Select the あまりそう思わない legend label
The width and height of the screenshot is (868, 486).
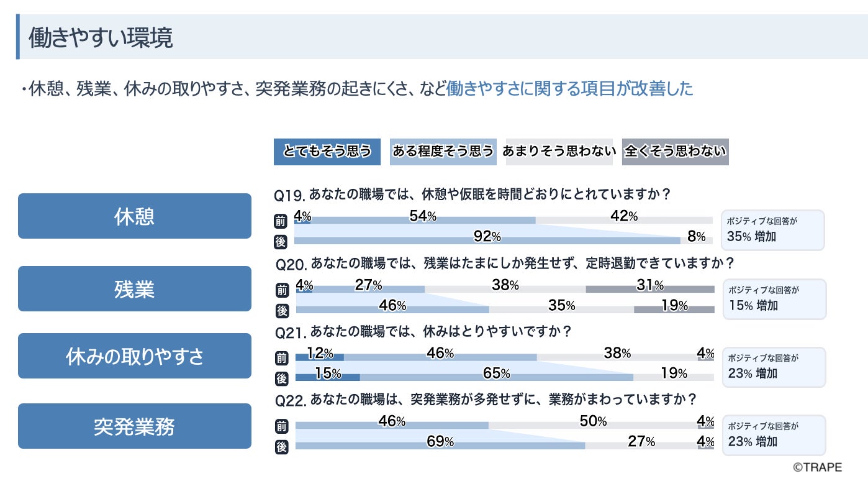coord(559,151)
